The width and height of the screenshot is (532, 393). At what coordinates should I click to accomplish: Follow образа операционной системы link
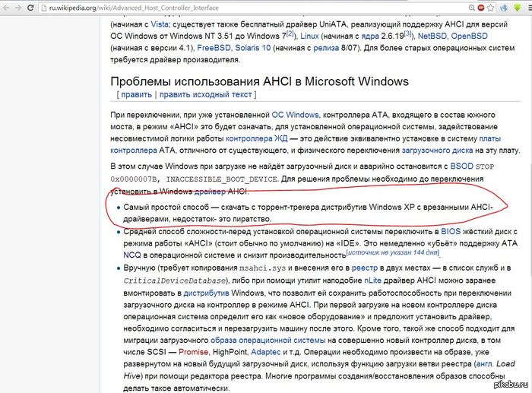[268, 341]
